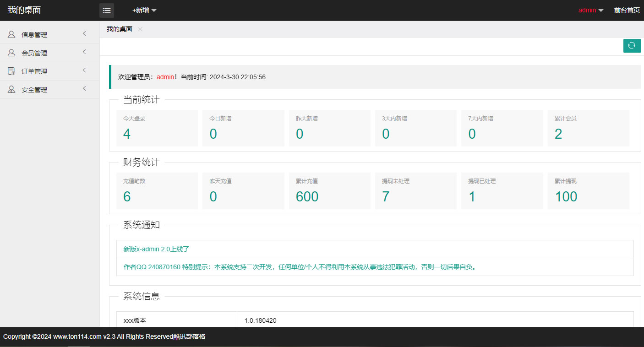Toggle the sidebar with the hamburger menu icon

[x=107, y=10]
